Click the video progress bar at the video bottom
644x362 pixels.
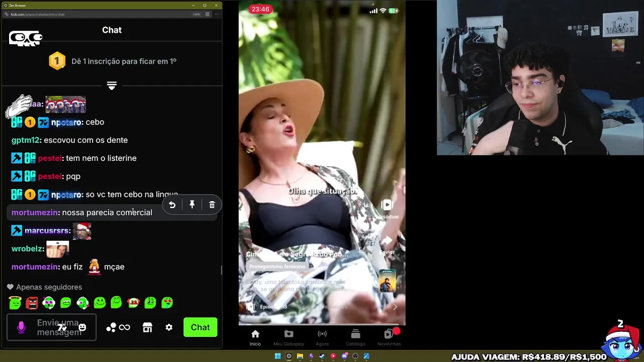click(322, 324)
